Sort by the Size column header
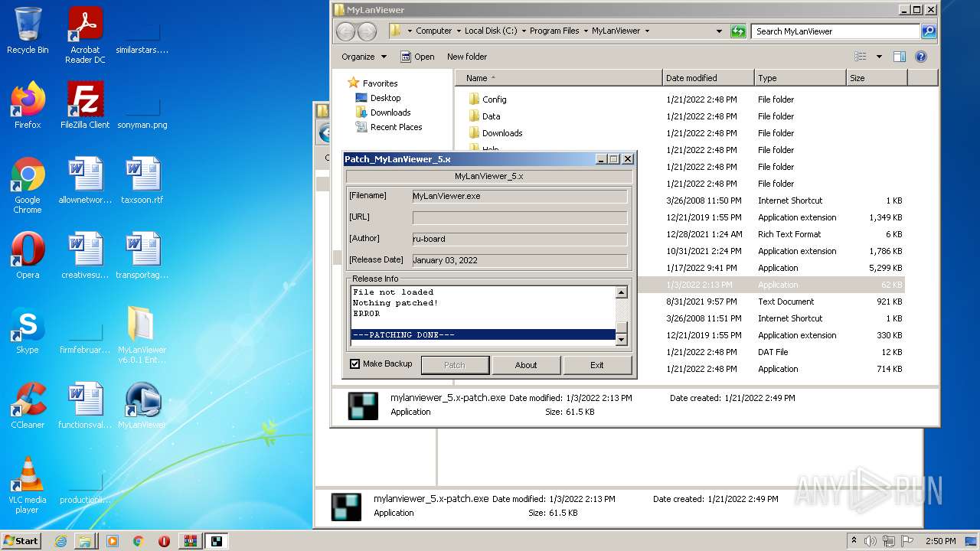The height and width of the screenshot is (551, 980). 877,78
